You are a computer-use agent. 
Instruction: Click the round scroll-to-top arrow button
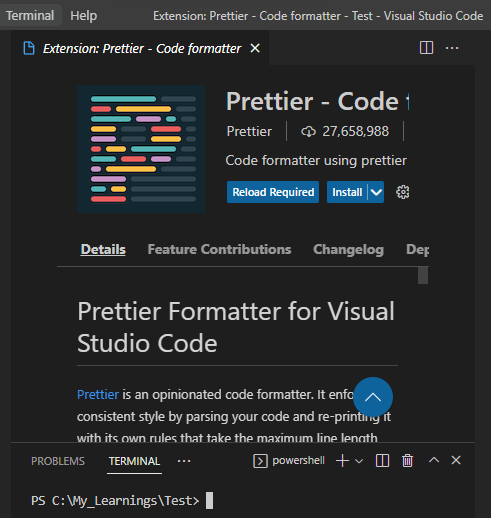[373, 397]
